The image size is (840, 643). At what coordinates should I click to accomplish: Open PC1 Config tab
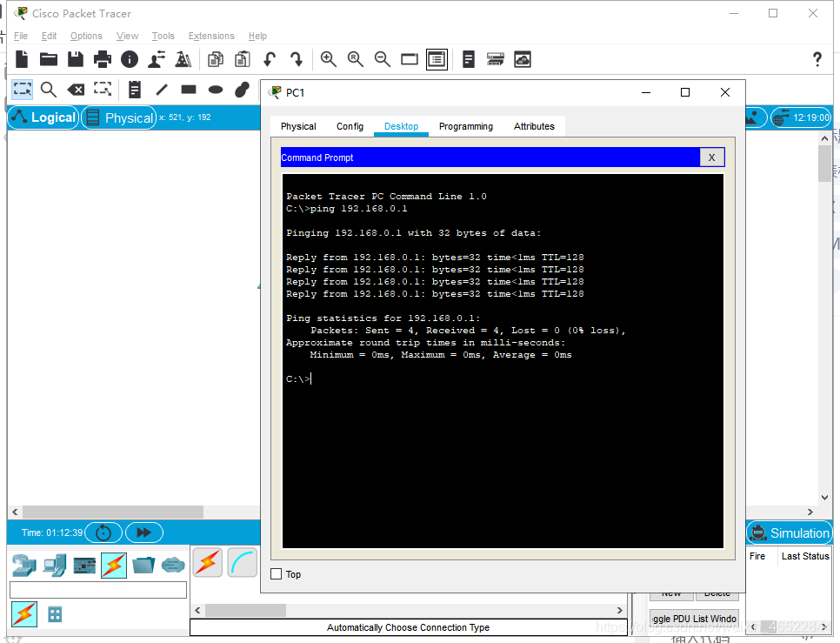point(350,126)
